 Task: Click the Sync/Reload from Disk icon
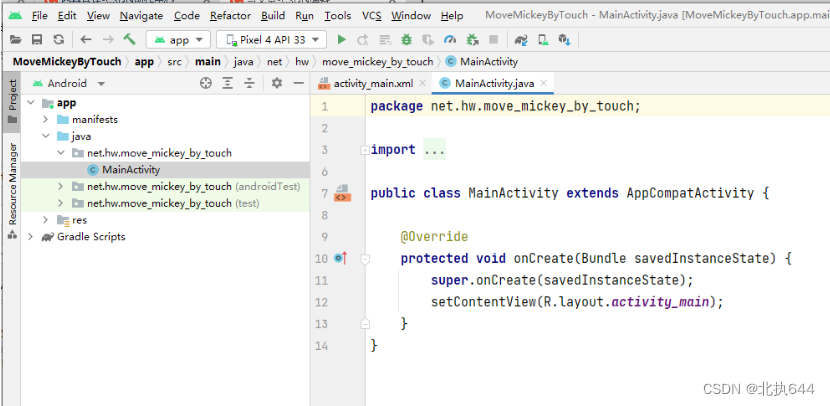coord(59,39)
